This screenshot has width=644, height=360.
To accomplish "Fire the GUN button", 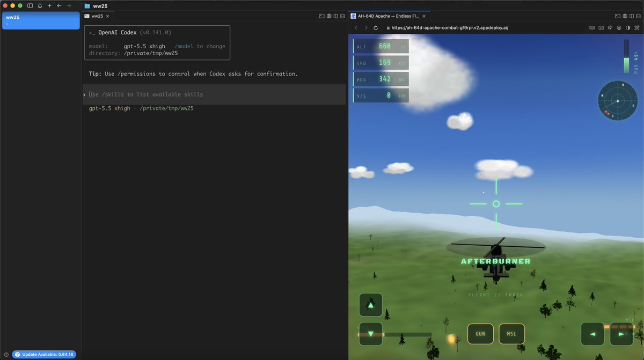I will (x=480, y=334).
